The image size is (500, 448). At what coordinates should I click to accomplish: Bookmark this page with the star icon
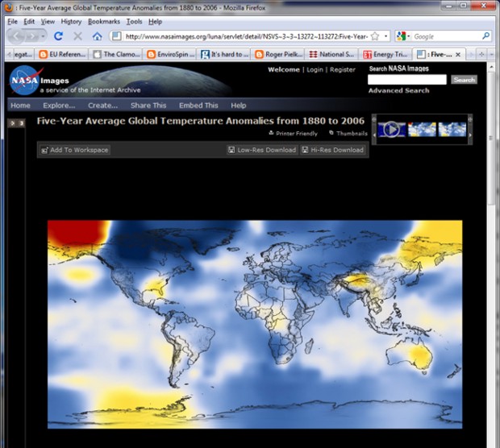point(375,36)
